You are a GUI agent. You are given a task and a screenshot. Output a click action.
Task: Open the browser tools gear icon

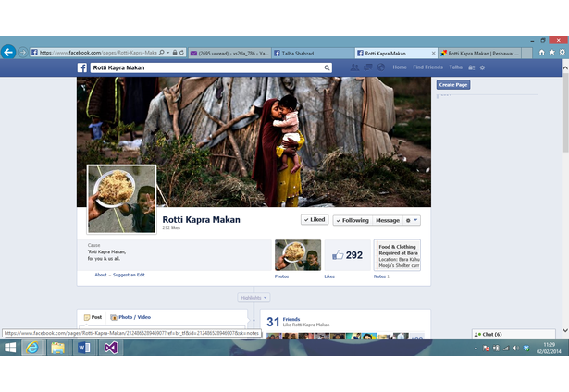pos(563,52)
